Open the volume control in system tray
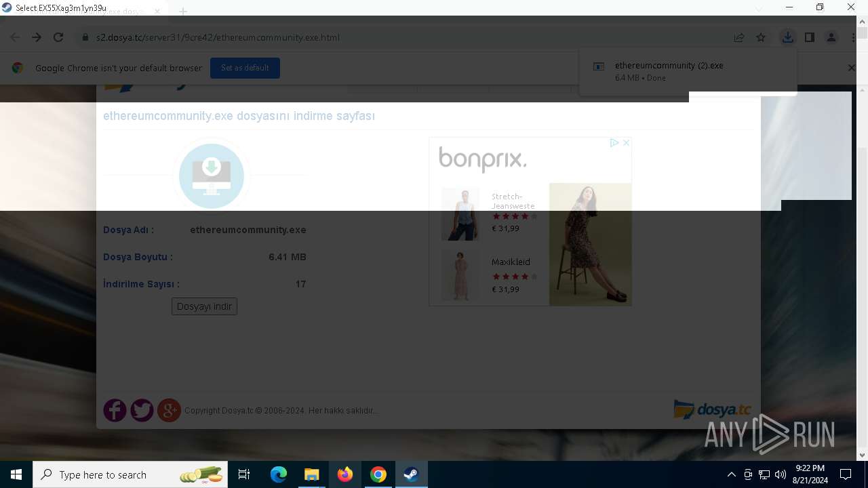 click(x=781, y=474)
